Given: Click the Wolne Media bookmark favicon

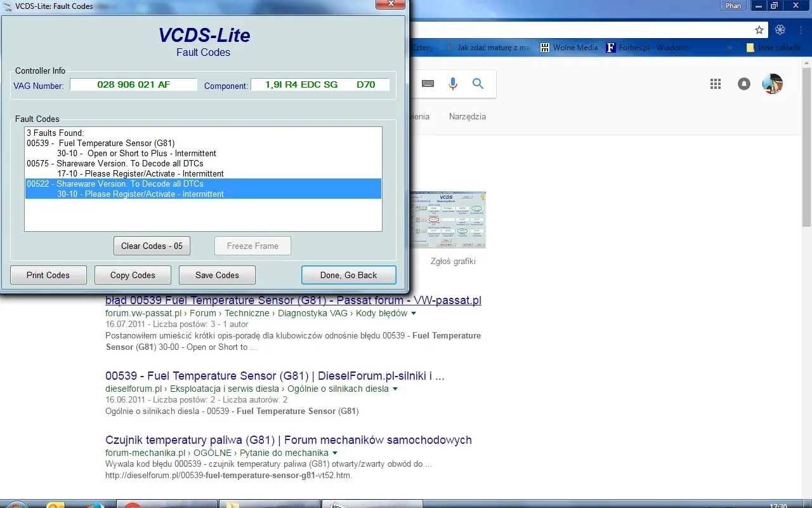Looking at the screenshot, I should 544,48.
